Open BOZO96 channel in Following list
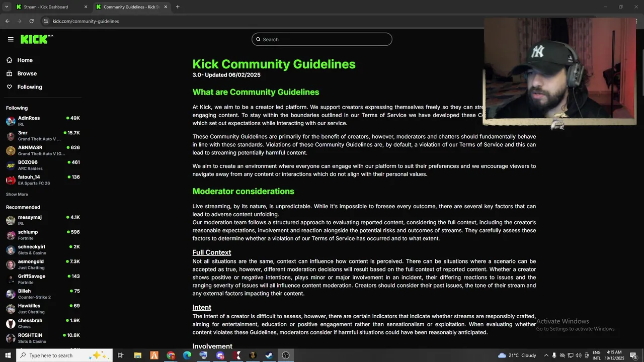 pos(43,165)
